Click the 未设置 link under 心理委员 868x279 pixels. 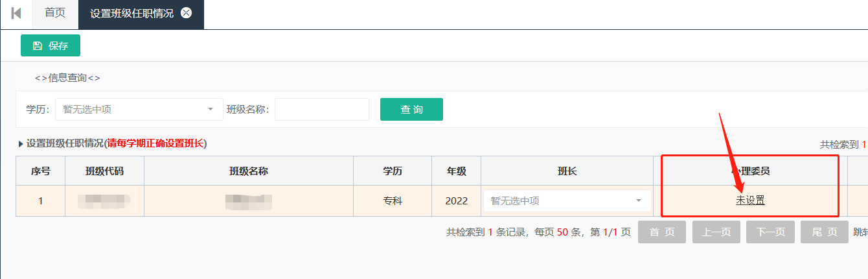[x=750, y=201]
